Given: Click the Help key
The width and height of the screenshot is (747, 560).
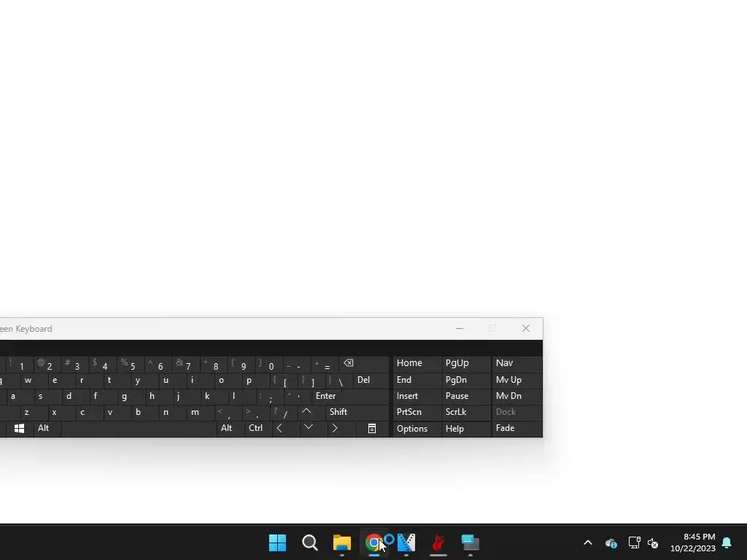Looking at the screenshot, I should [x=465, y=429].
